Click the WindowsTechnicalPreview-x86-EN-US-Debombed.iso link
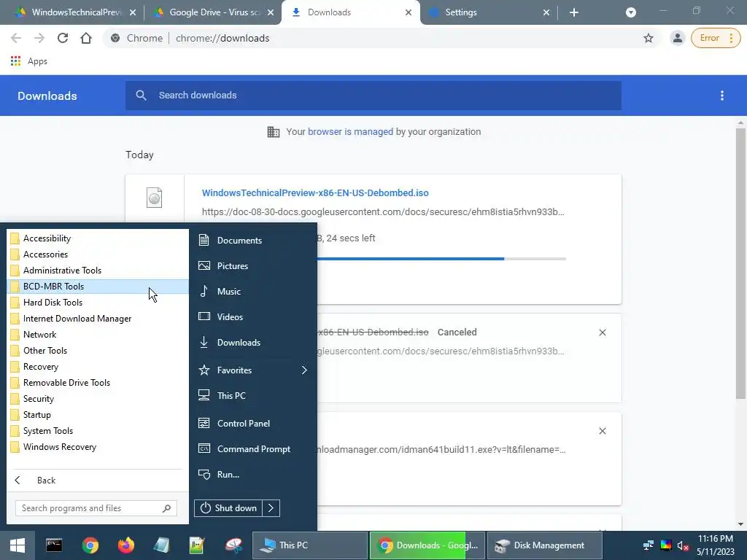Viewport: 747px width, 560px height. pos(315,192)
